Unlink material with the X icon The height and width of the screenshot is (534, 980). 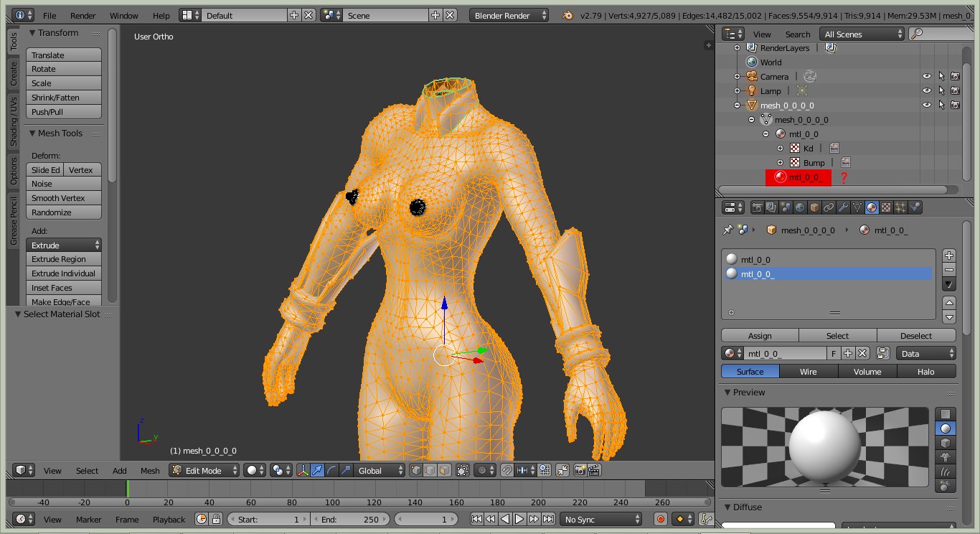pos(862,353)
